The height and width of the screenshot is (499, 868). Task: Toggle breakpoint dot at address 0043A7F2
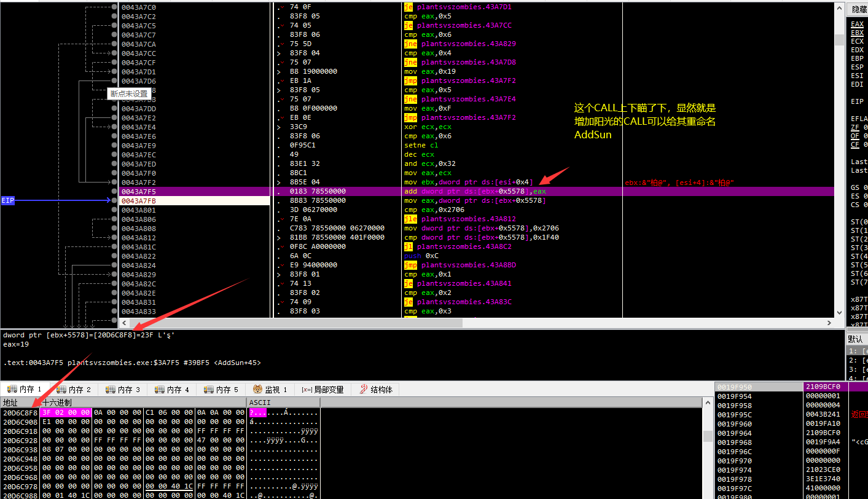click(x=114, y=183)
